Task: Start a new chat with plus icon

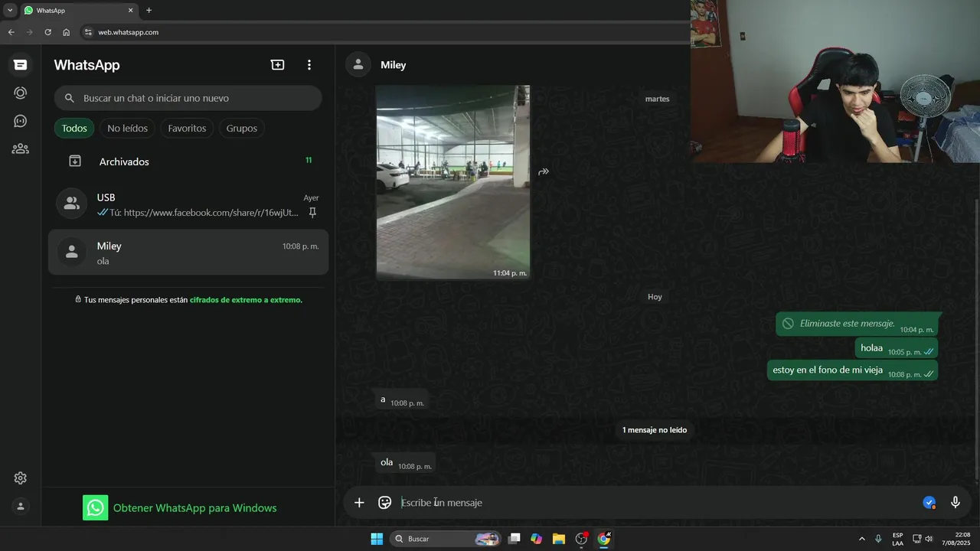Action: pos(278,65)
